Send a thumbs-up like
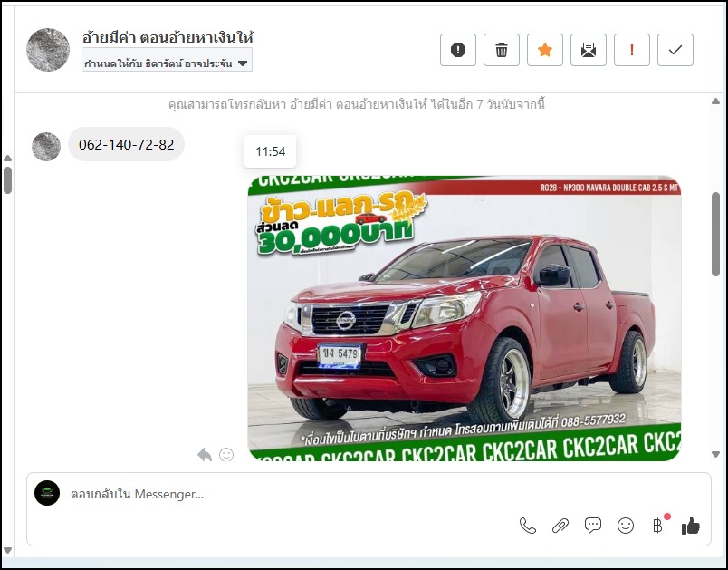728x570 pixels. [691, 526]
